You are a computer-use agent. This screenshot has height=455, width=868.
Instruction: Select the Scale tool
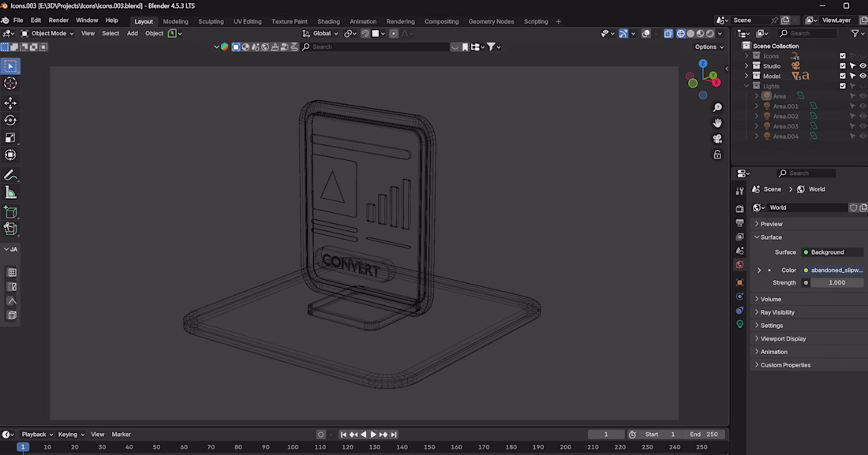coord(10,137)
